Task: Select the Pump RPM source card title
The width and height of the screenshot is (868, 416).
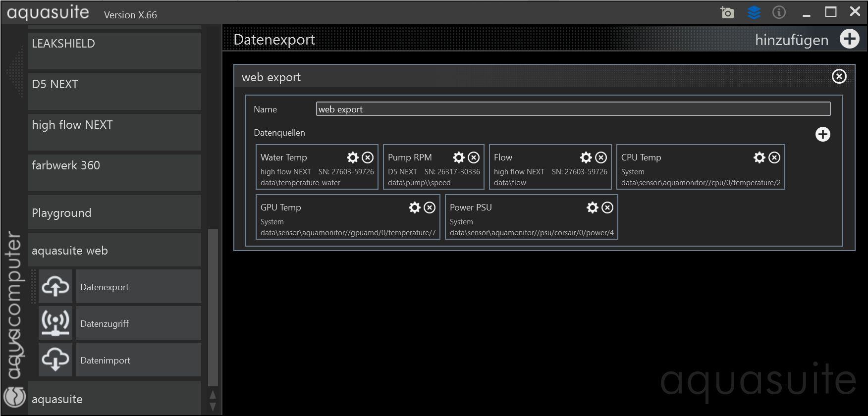Action: [410, 157]
